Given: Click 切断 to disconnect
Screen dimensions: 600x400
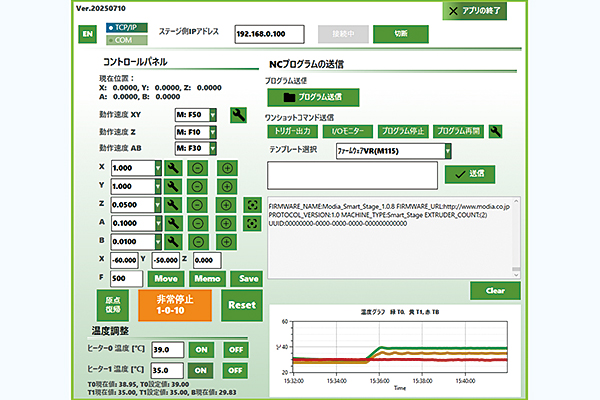Looking at the screenshot, I should click(401, 34).
